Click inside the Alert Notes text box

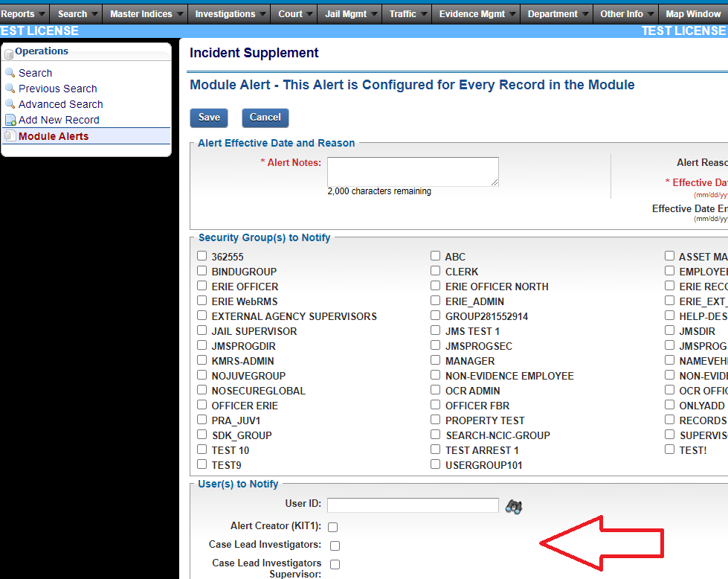pos(412,172)
